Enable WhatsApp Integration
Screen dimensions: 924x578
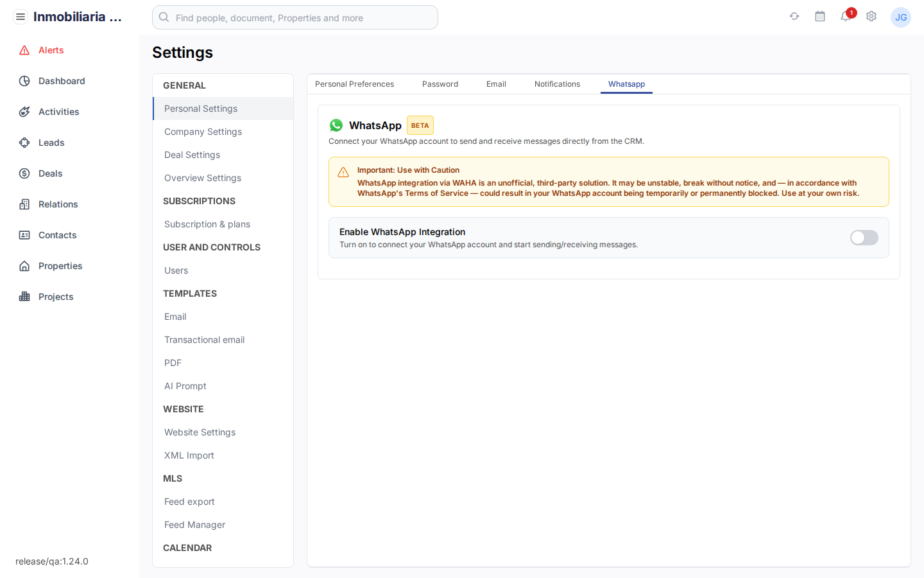[x=864, y=238]
